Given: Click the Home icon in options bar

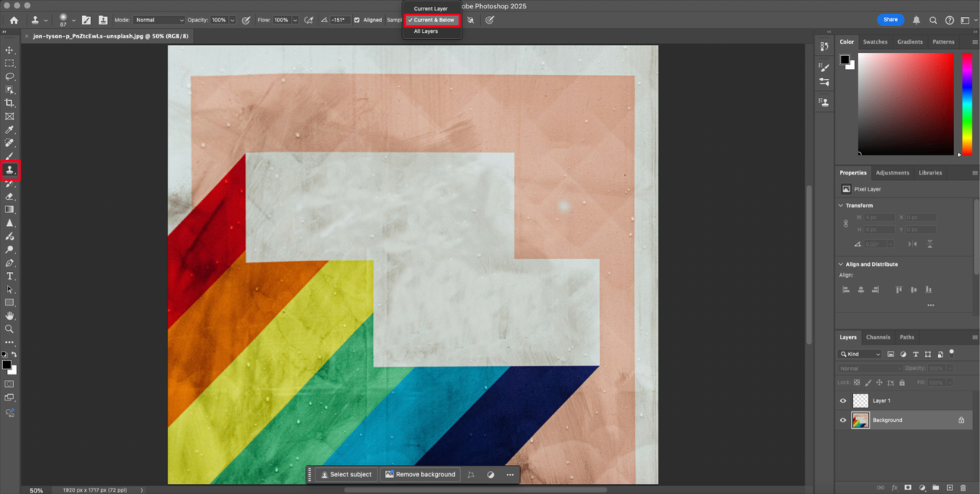Looking at the screenshot, I should [14, 20].
